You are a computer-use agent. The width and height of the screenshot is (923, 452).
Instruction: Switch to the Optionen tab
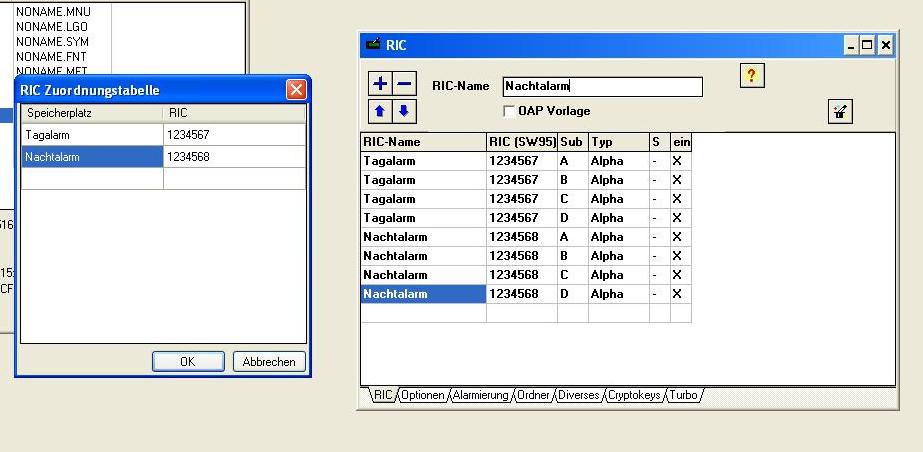point(423,395)
